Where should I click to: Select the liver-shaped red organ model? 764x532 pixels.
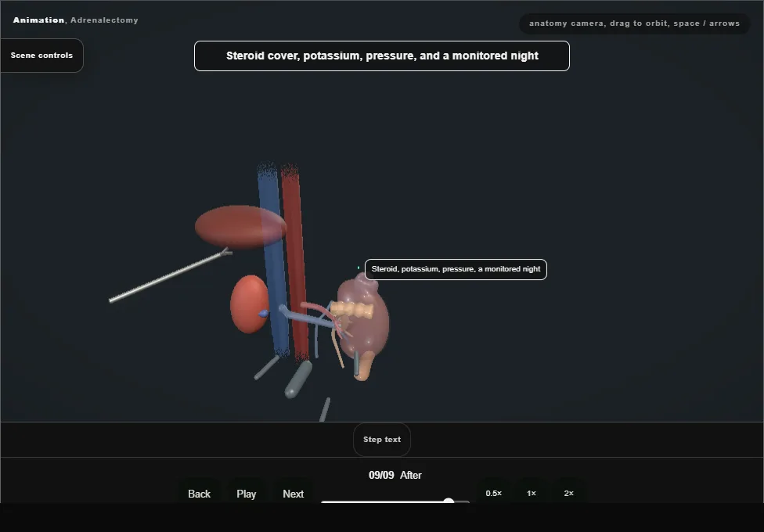(x=240, y=228)
